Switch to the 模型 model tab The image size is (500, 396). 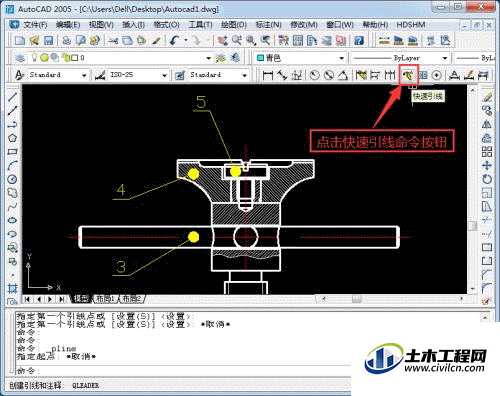(x=81, y=299)
